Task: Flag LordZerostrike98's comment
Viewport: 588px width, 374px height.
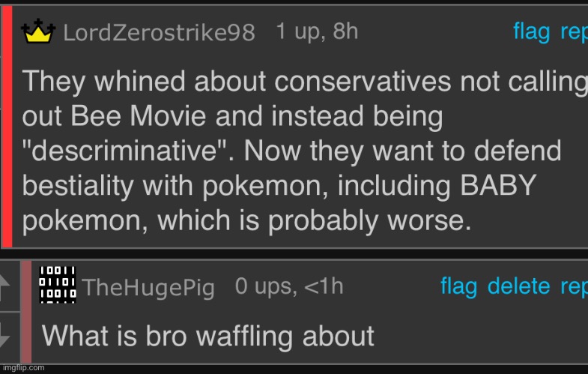Action: 531,31
